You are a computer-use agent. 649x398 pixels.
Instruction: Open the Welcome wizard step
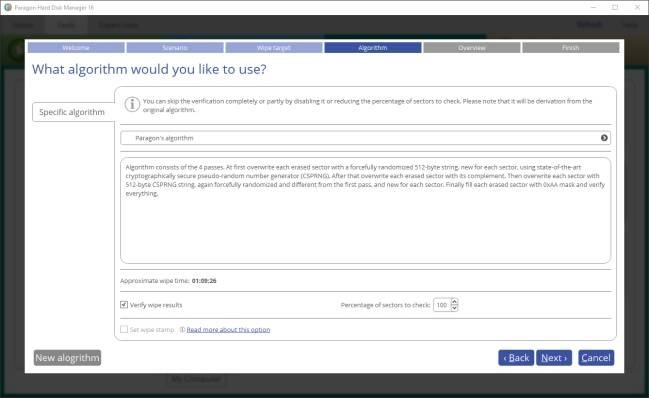pos(76,48)
